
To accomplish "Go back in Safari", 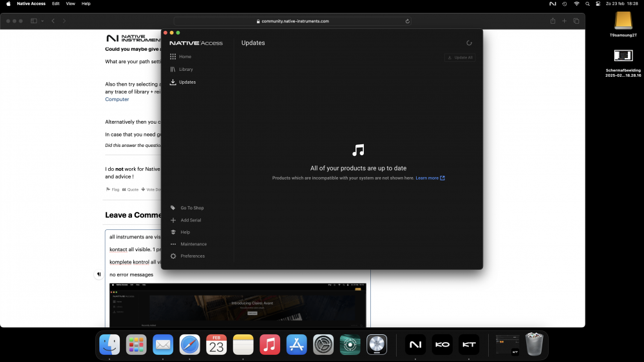I will 53,21.
